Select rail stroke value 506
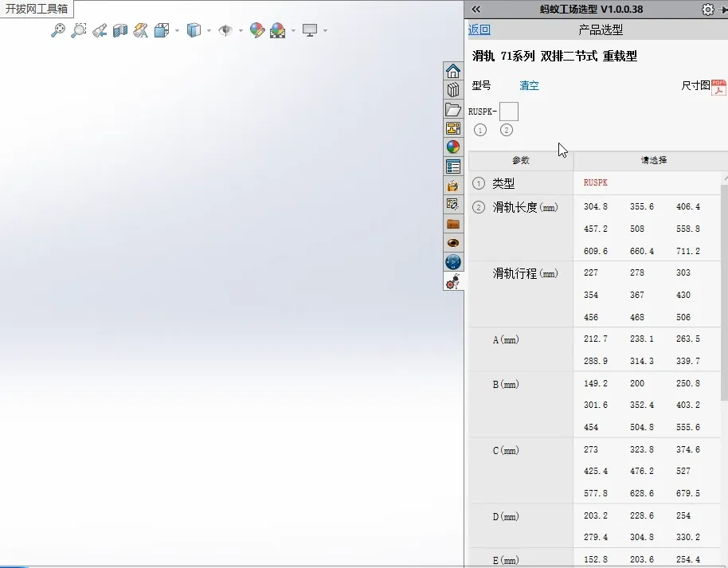The width and height of the screenshot is (728, 568). [x=683, y=317]
